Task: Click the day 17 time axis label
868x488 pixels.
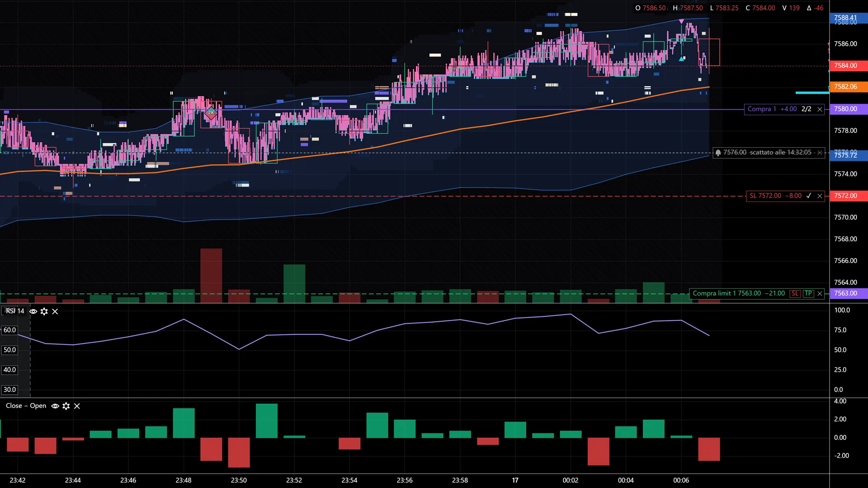Action: (515, 480)
